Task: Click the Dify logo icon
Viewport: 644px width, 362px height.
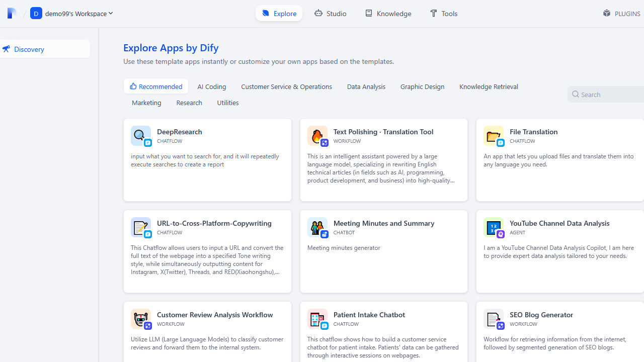Action: pyautogui.click(x=12, y=13)
